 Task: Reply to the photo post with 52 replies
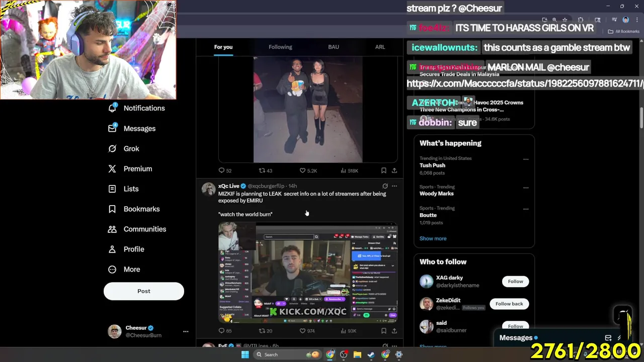(x=225, y=170)
